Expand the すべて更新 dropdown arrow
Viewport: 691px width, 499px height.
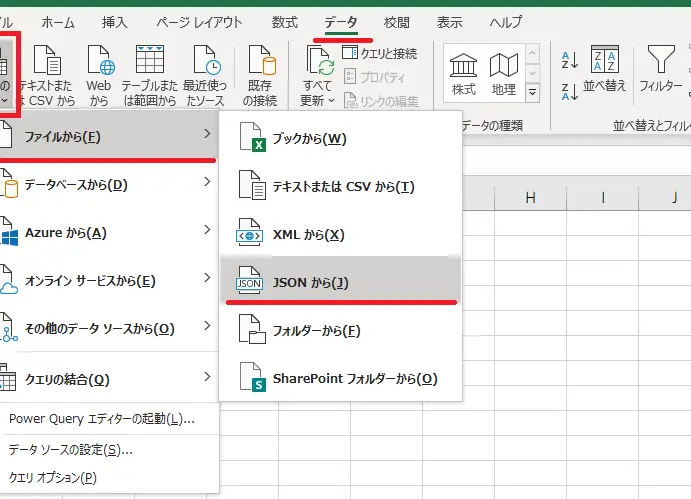pos(331,101)
